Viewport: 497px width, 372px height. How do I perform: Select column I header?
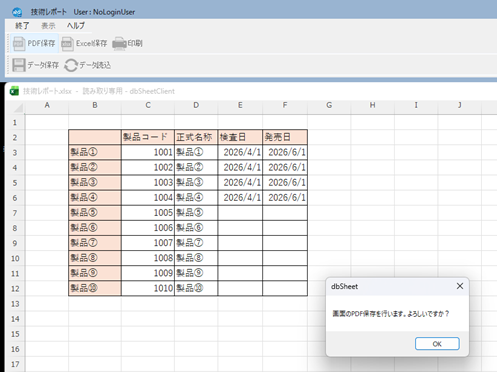tap(416, 105)
